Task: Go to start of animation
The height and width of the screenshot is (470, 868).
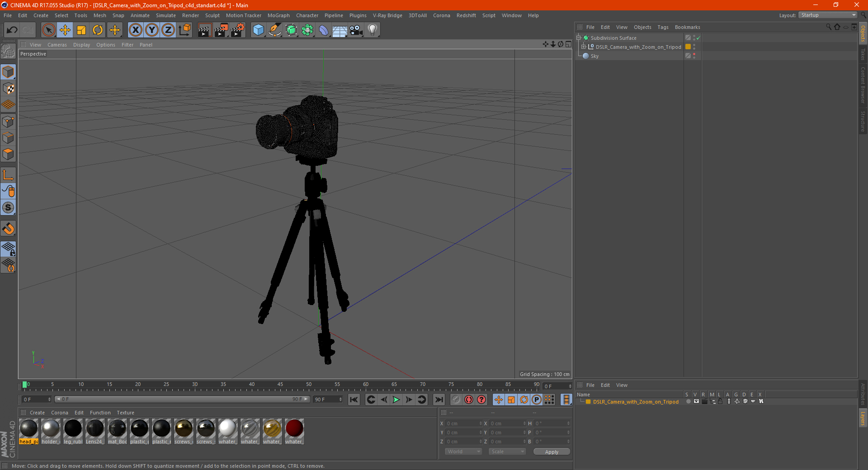Action: [x=354, y=399]
